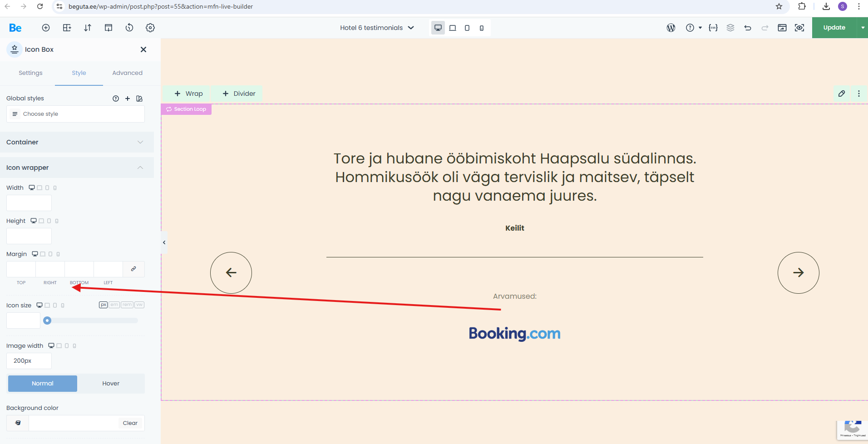Open the WordPress dashboard icon
The width and height of the screenshot is (868, 444).
pyautogui.click(x=671, y=28)
